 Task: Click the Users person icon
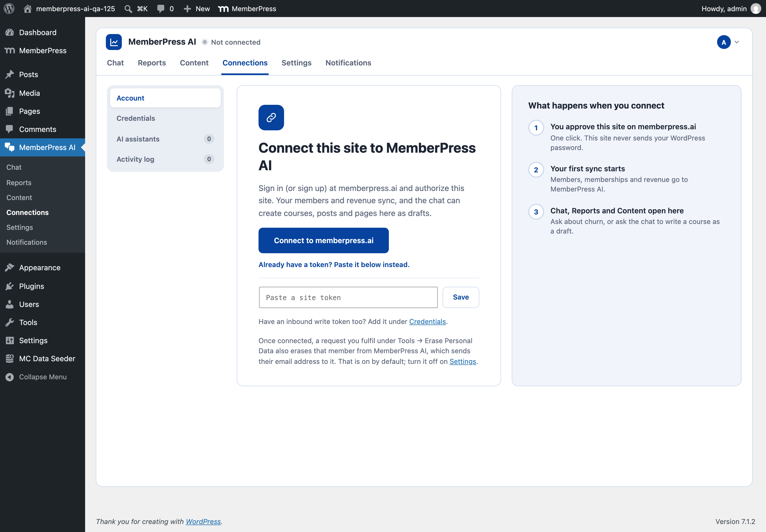[10, 304]
